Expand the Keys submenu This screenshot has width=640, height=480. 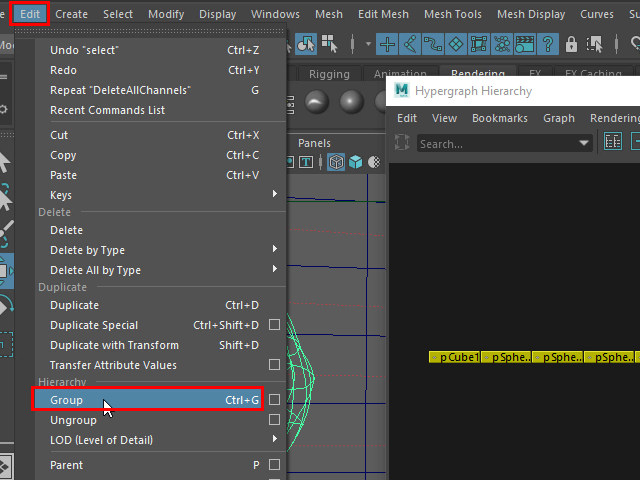point(274,195)
